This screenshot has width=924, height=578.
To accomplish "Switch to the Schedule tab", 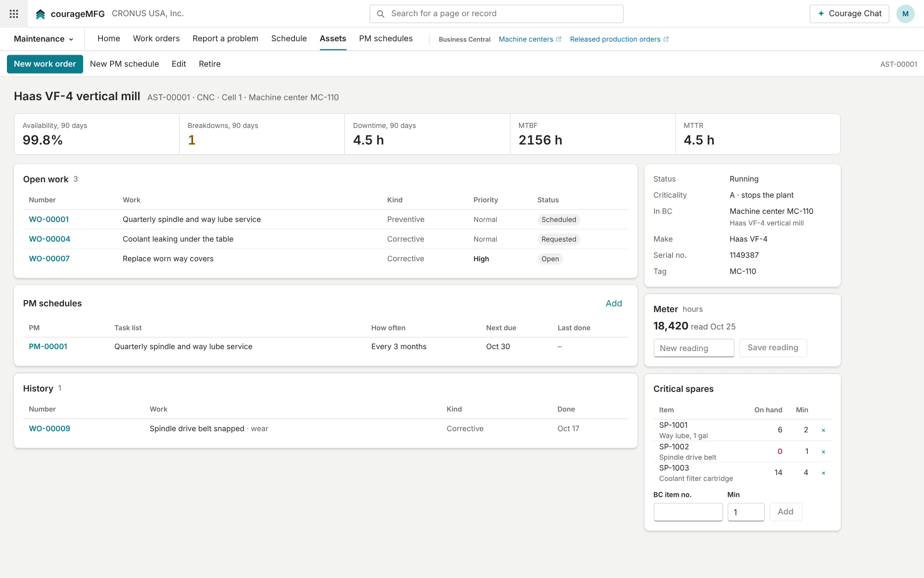I will [289, 39].
